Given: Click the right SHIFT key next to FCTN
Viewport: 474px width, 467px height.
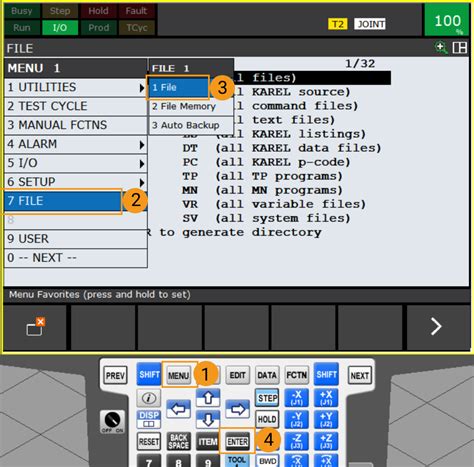Looking at the screenshot, I should point(326,374).
